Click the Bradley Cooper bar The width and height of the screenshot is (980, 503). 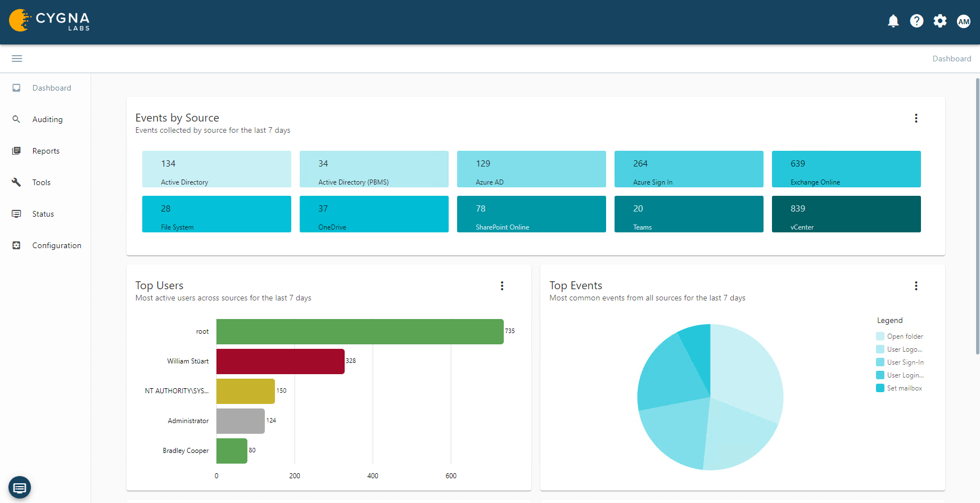[x=232, y=451]
